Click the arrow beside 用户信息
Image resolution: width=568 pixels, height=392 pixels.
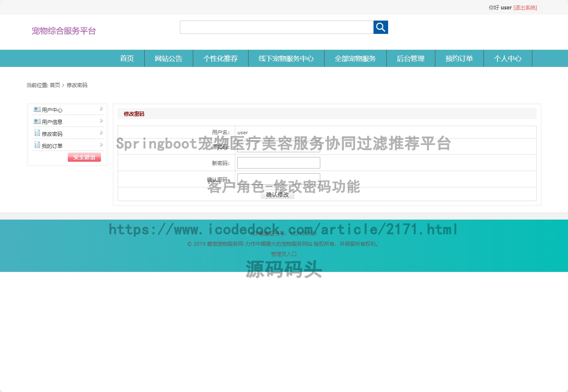101,121
